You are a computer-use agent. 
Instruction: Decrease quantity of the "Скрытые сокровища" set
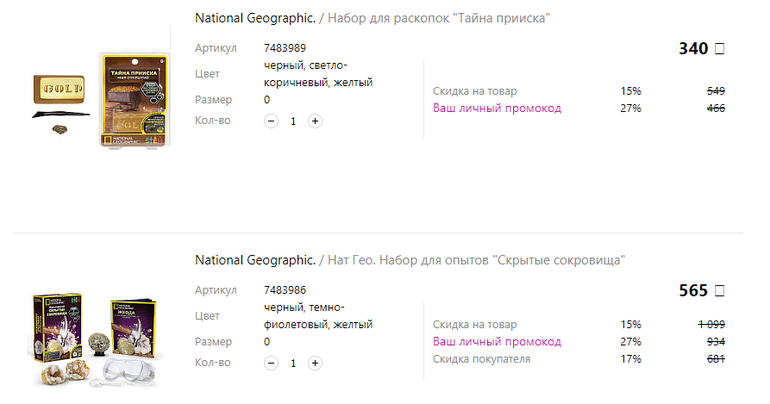(x=271, y=363)
